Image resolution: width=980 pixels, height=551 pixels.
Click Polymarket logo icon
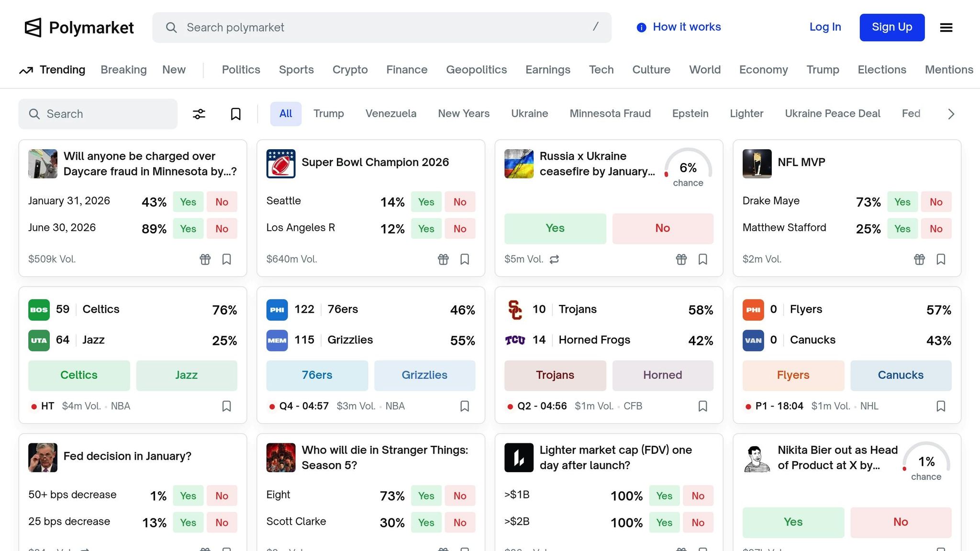[x=33, y=28]
